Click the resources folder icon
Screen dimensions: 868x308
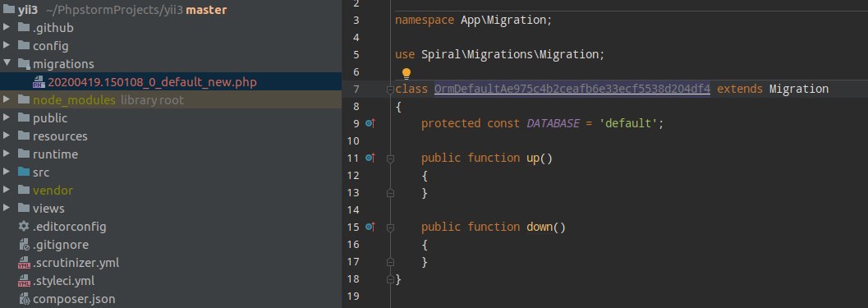[24, 136]
